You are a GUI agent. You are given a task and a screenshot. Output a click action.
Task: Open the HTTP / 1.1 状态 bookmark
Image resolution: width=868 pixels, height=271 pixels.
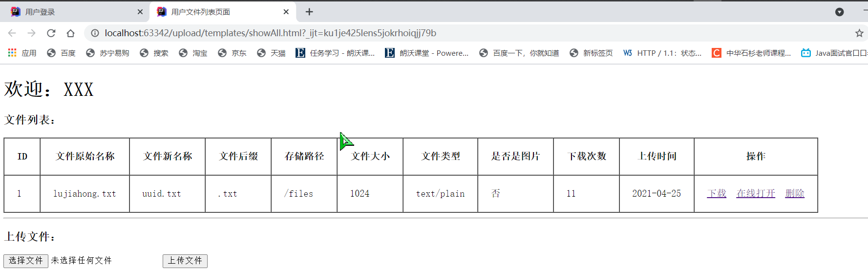pos(662,53)
